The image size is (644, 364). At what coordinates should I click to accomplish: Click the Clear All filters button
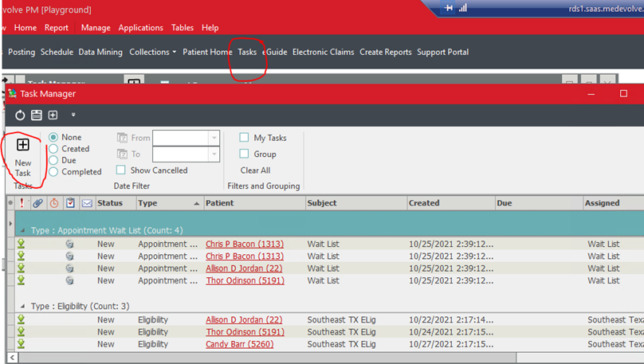(255, 170)
